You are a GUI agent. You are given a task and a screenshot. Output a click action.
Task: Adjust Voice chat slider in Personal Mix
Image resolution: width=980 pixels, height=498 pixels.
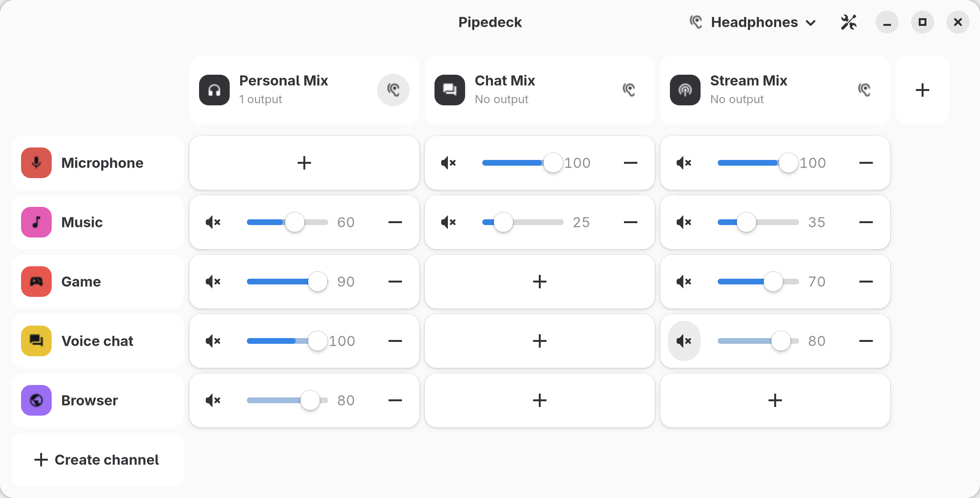[287, 341]
